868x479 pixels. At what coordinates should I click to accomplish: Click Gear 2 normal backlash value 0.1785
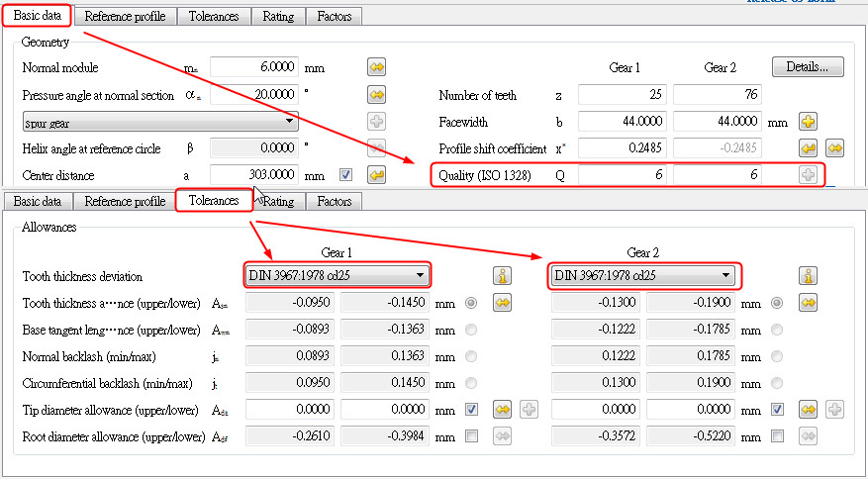click(691, 356)
